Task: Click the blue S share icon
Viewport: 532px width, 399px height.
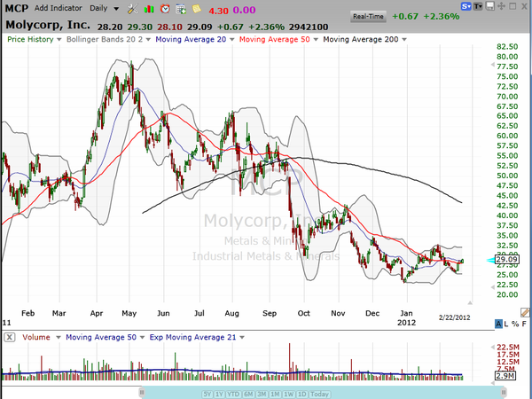Action: (465, 6)
